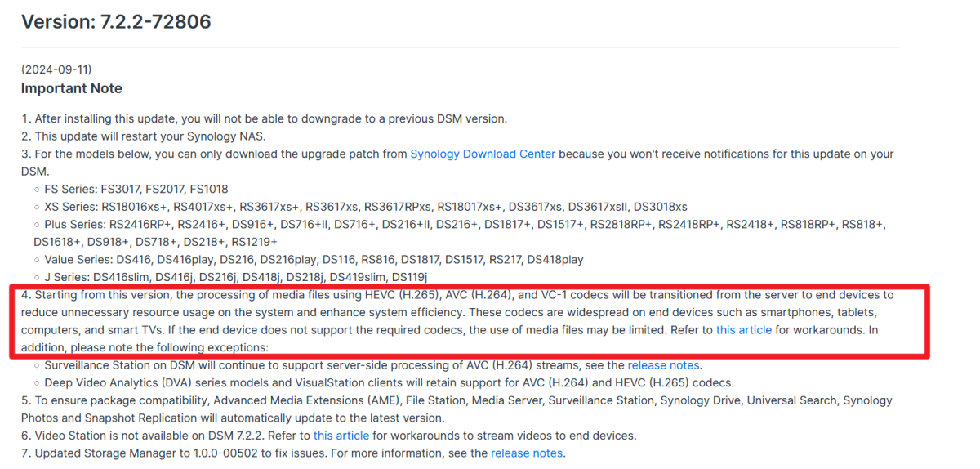This screenshot has width=980, height=469.
Task: Click the 'DS1618+, DS918+, DS718+, DS218+, RS1219+' line
Action: [156, 242]
